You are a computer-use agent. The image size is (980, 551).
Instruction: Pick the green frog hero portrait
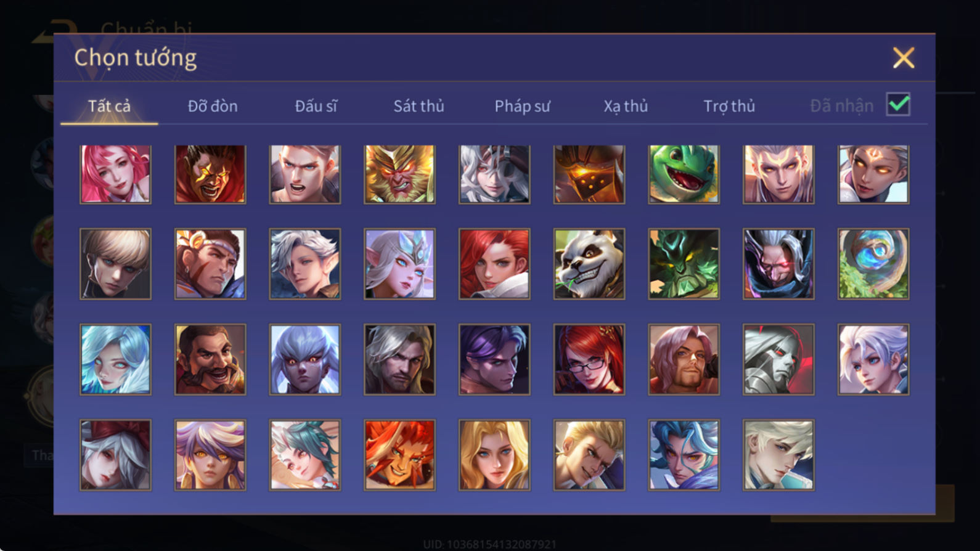point(684,174)
